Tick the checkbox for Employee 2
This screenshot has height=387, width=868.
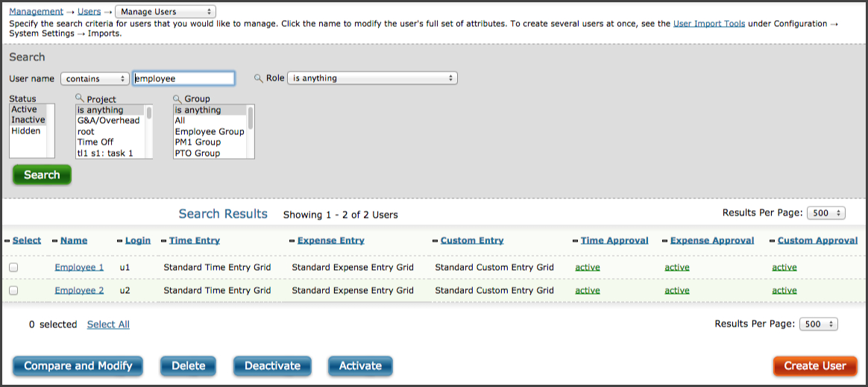coord(13,290)
